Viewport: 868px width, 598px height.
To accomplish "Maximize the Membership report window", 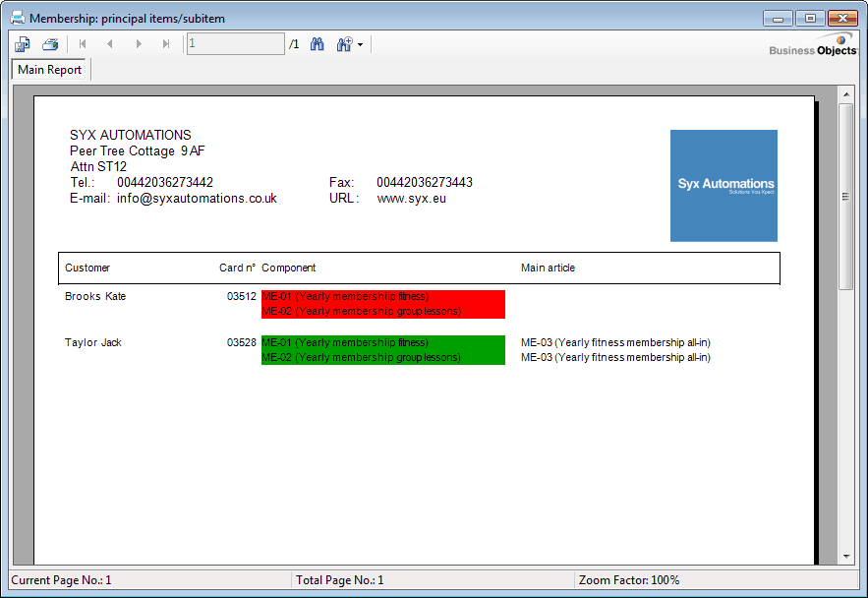I will pyautogui.click(x=811, y=18).
